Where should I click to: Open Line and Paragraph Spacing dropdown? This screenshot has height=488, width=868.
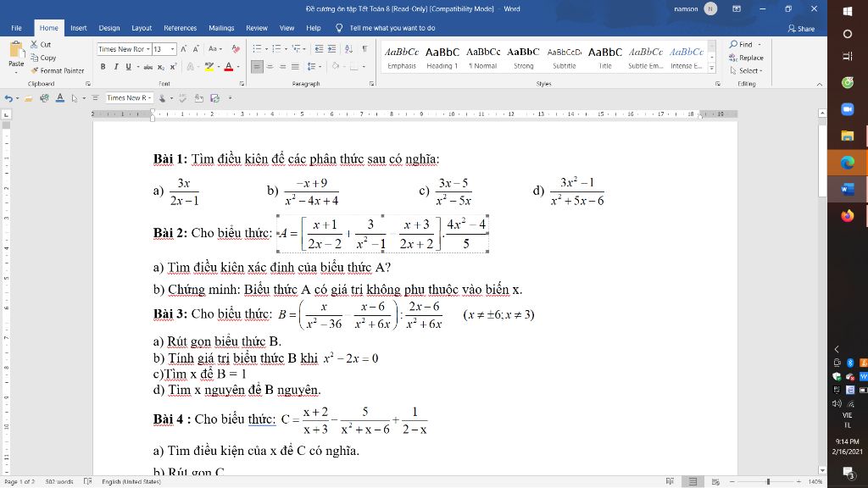[314, 67]
